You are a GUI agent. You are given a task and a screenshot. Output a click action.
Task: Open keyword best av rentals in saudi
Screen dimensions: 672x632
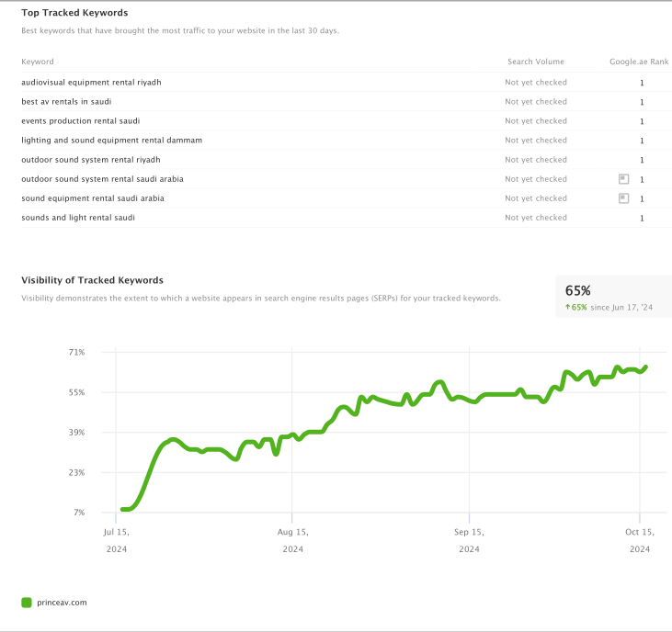click(67, 101)
